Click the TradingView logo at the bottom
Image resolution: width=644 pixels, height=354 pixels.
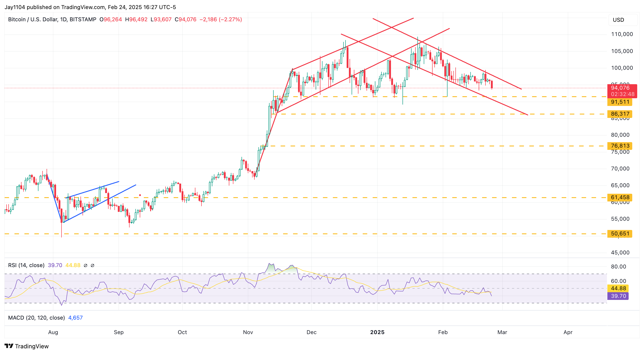(26, 346)
